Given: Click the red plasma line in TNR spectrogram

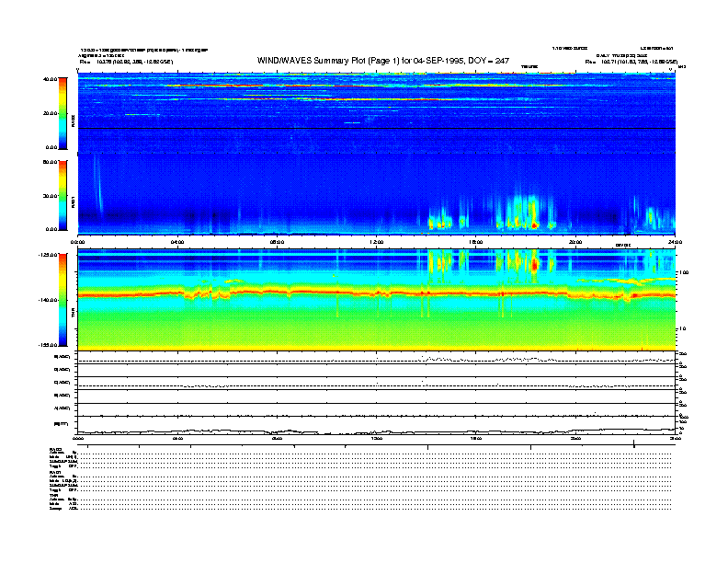Looking at the screenshot, I should tap(376, 293).
